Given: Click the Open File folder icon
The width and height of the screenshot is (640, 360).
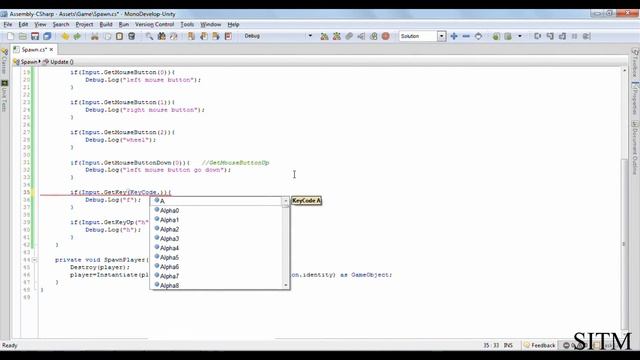Looking at the screenshot, I should coord(22,36).
